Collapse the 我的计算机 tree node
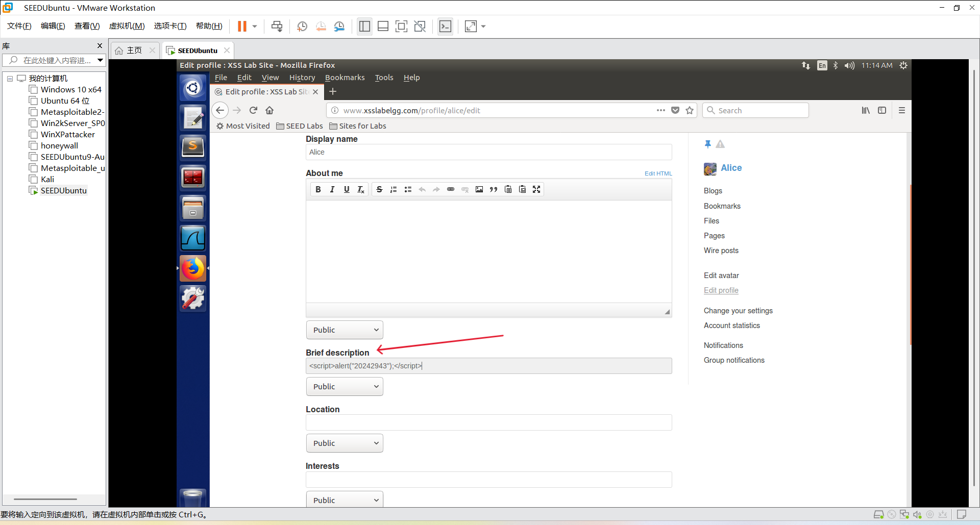This screenshot has width=980, height=525. tap(10, 79)
